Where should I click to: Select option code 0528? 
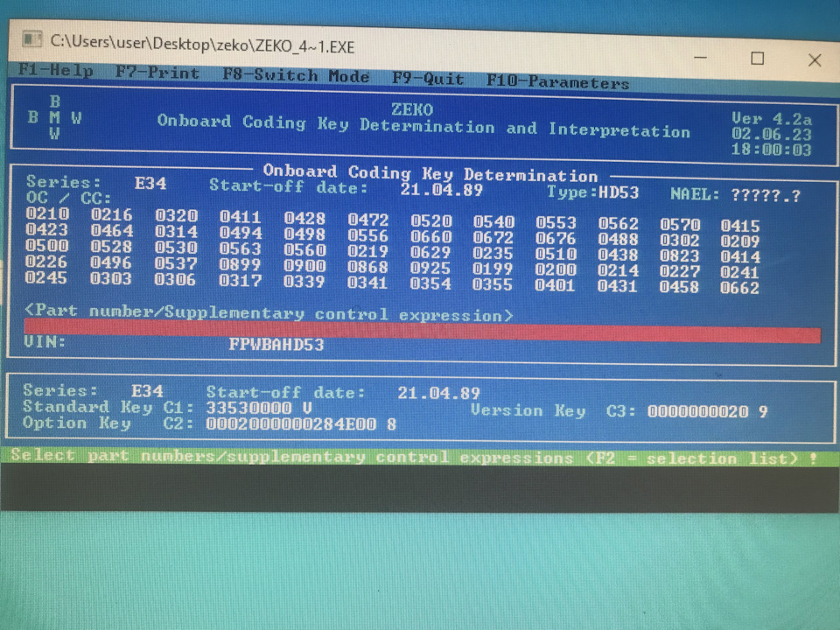111,247
